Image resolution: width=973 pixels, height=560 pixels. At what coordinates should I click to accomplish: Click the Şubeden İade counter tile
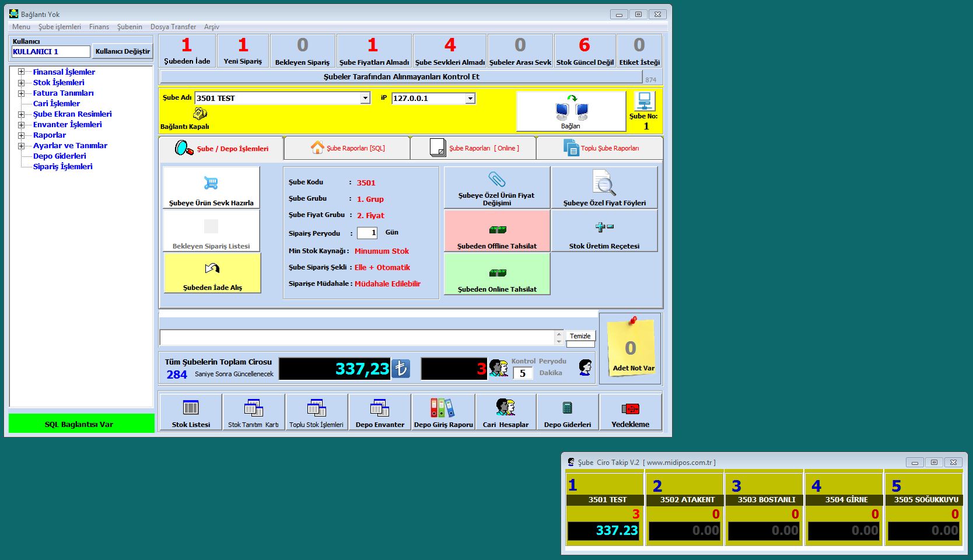(187, 51)
